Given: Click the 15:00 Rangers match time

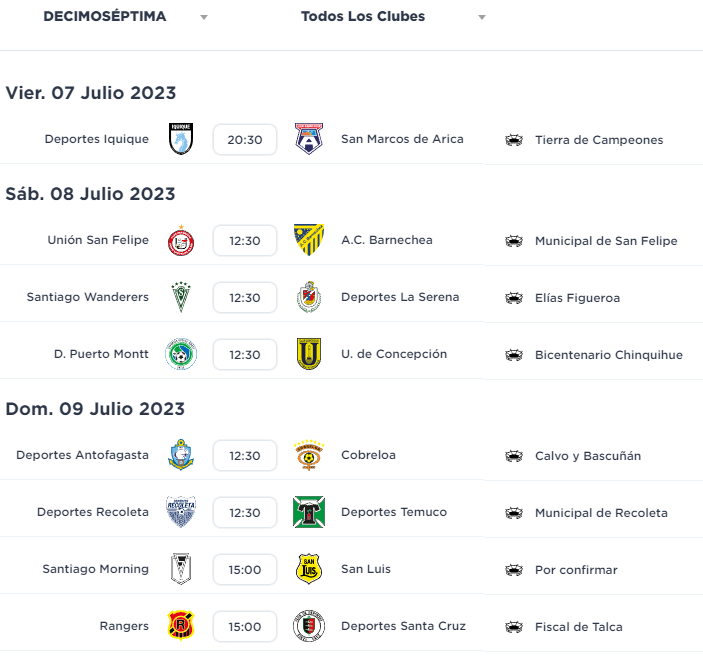Looking at the screenshot, I should tap(245, 627).
